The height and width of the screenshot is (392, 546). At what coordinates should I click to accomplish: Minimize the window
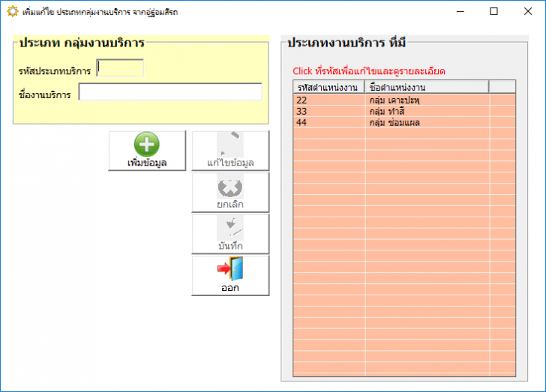[x=460, y=11]
